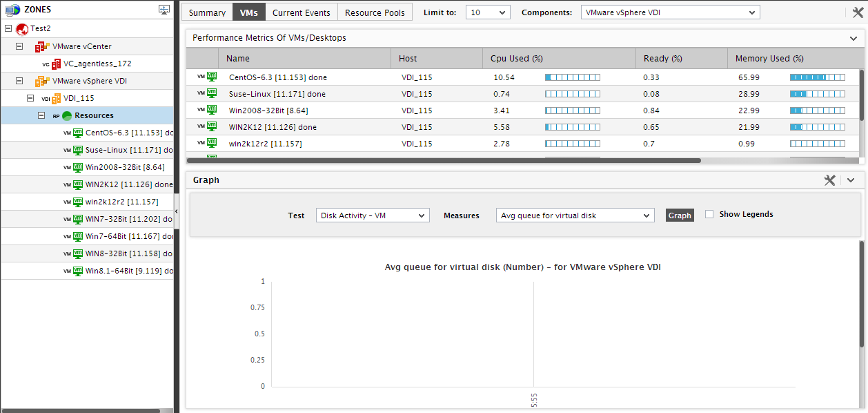Screen dimensions: 868x413
Task: Click the CentOS-6.3 [11.153] done table row name
Action: click(277, 77)
